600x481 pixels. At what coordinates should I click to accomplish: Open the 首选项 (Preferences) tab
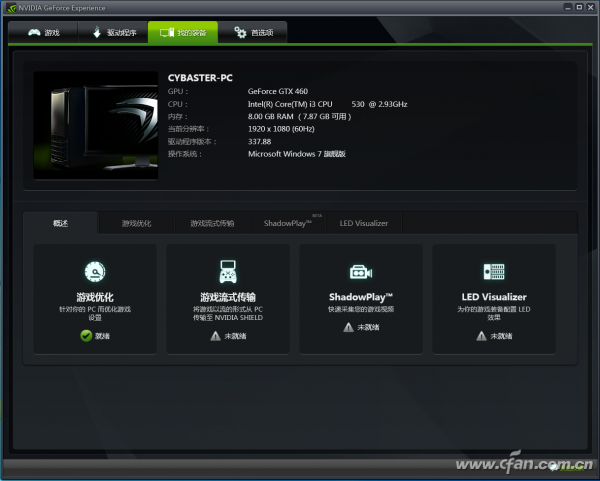[253, 33]
